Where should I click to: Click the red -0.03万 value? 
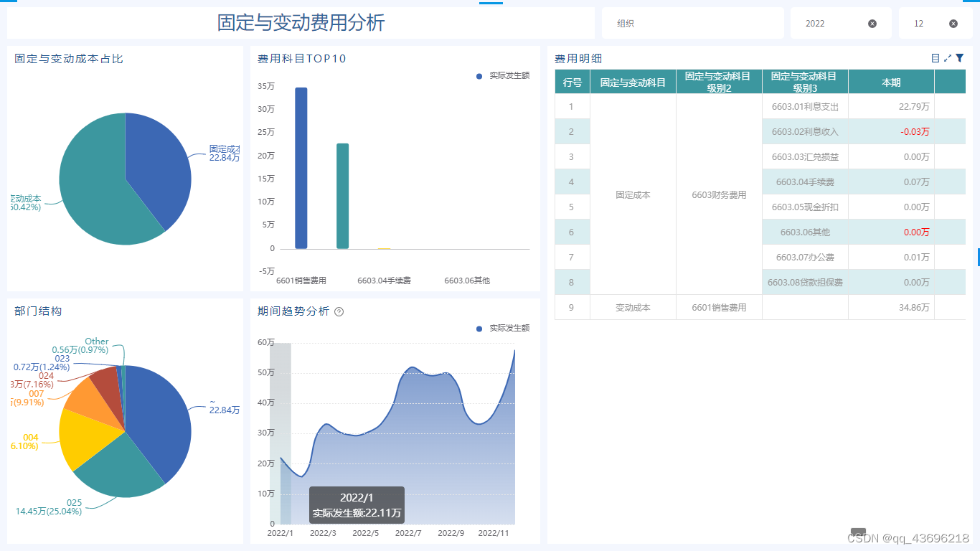(x=914, y=132)
